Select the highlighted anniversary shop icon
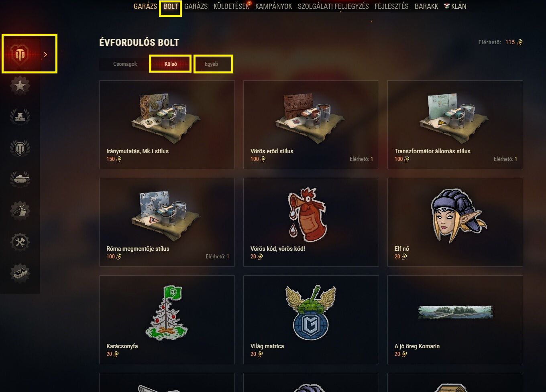This screenshot has height=392, width=546. (x=20, y=54)
